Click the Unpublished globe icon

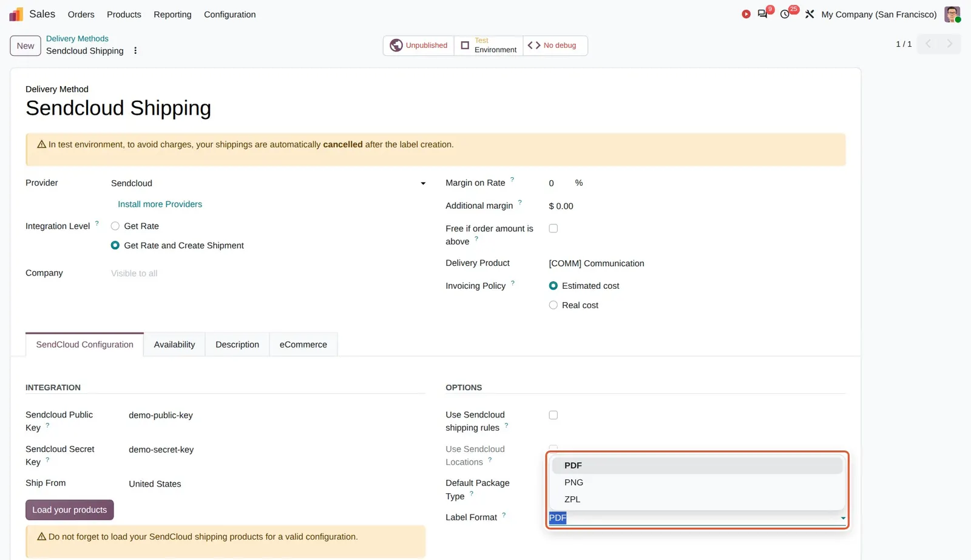click(x=396, y=46)
